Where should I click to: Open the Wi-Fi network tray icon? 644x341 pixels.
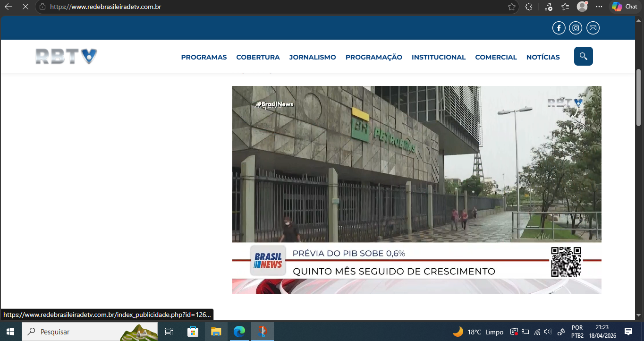(537, 332)
